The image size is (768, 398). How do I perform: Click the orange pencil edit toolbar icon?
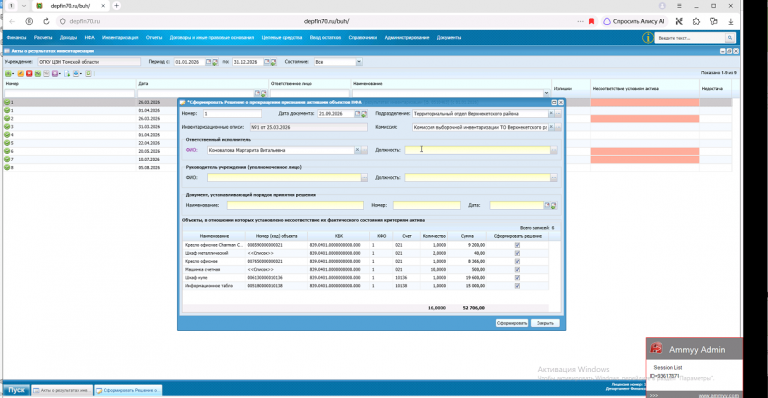[21, 74]
